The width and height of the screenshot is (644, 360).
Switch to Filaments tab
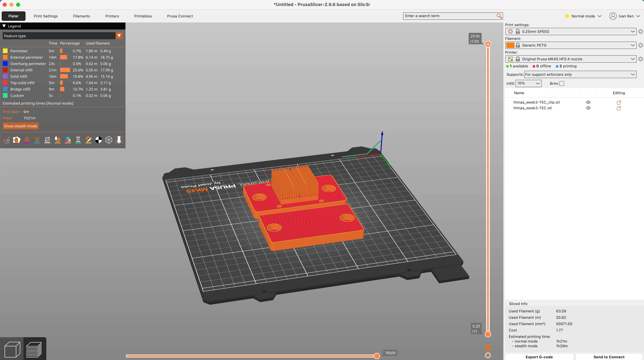pyautogui.click(x=82, y=16)
